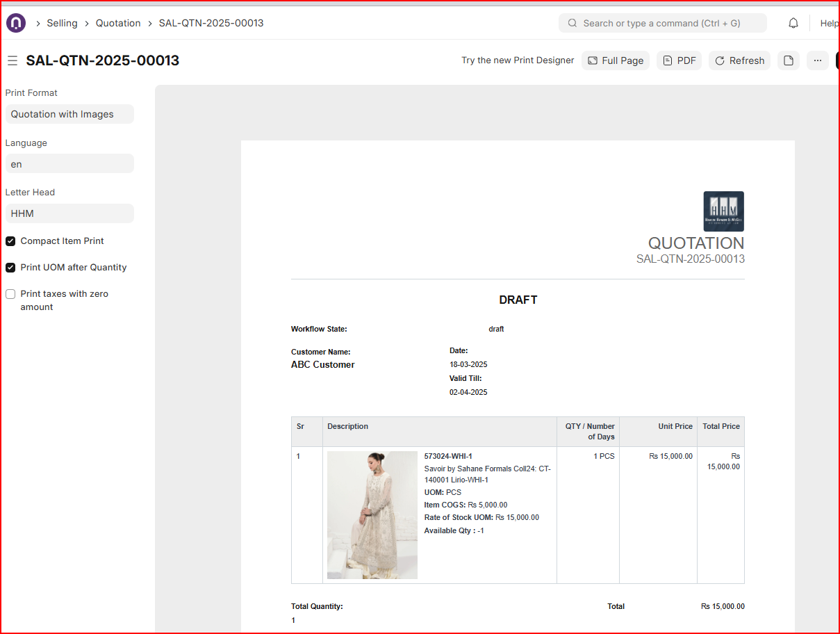Select the Letter Head HHM field

click(69, 213)
